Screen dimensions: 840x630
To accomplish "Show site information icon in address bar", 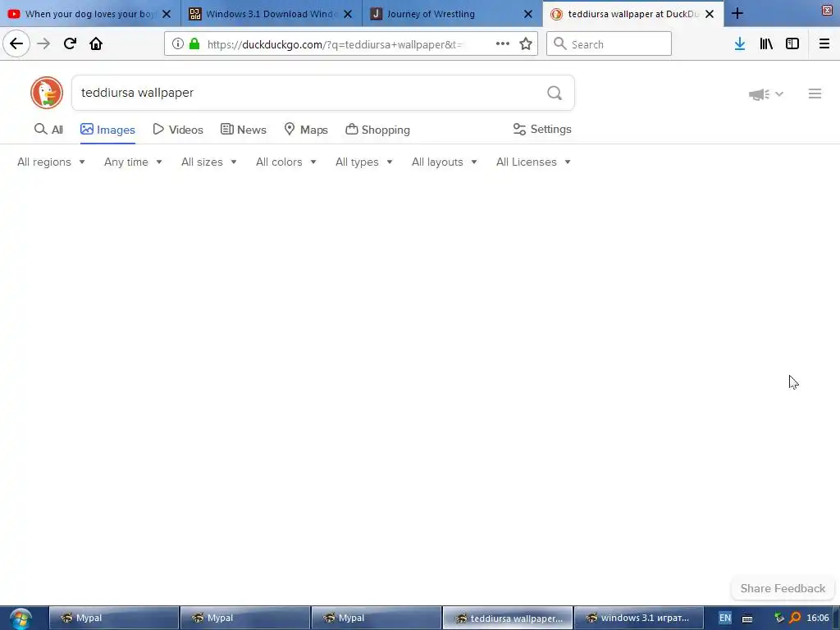I will pyautogui.click(x=178, y=44).
